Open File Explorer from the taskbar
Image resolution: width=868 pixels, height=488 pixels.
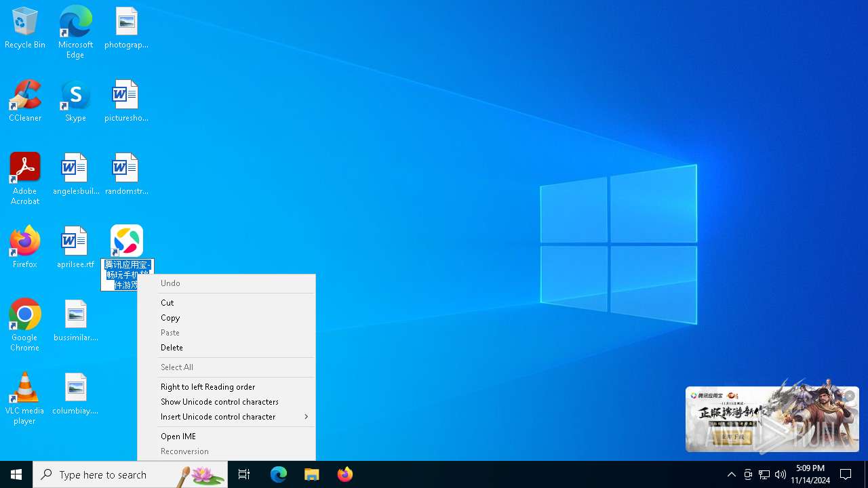click(x=312, y=474)
